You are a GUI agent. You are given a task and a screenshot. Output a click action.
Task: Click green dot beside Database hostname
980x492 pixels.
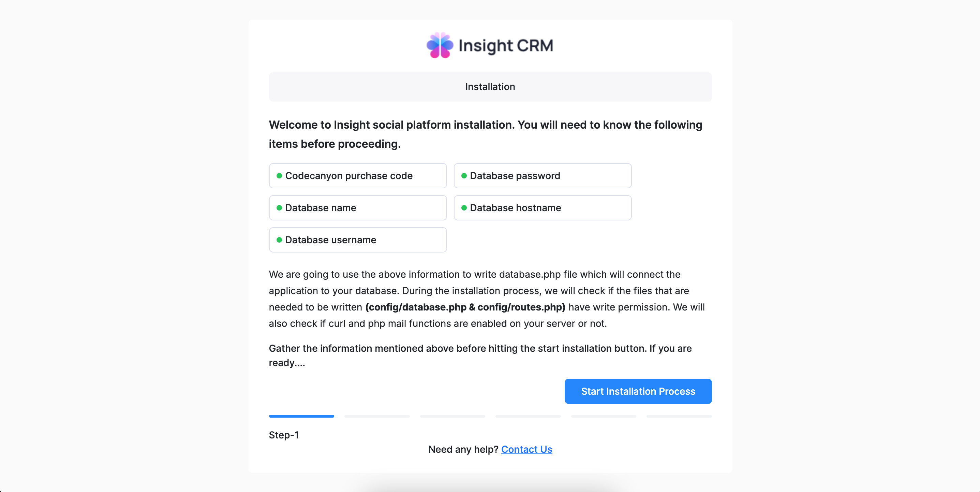tap(464, 207)
